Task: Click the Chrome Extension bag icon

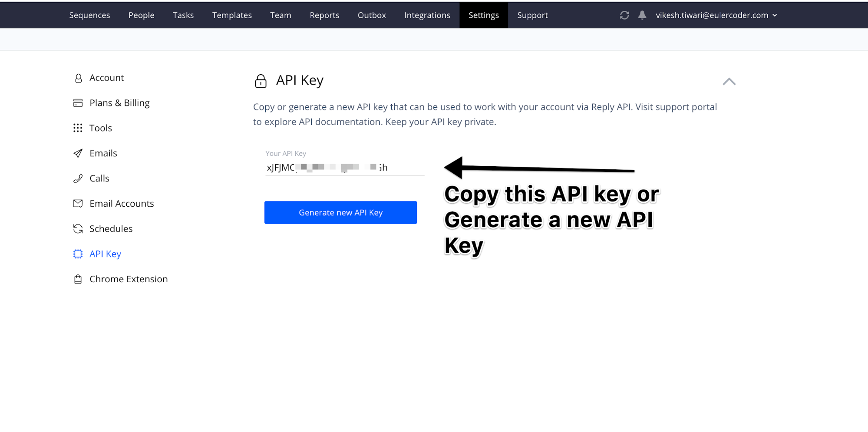Action: [x=78, y=279]
